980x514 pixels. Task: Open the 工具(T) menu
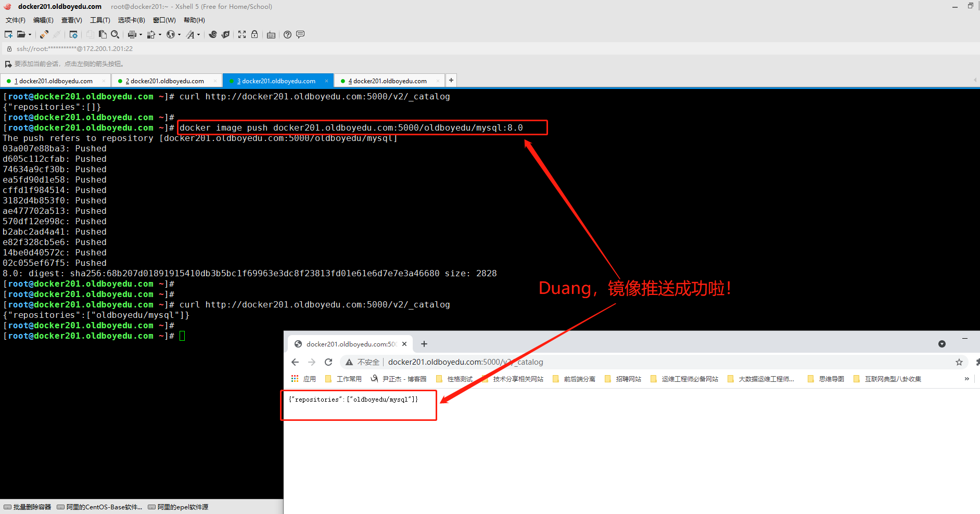(x=100, y=20)
